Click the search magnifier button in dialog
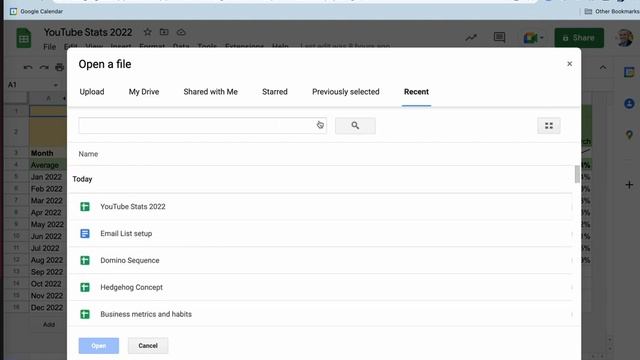This screenshot has height=360, width=640. (355, 126)
